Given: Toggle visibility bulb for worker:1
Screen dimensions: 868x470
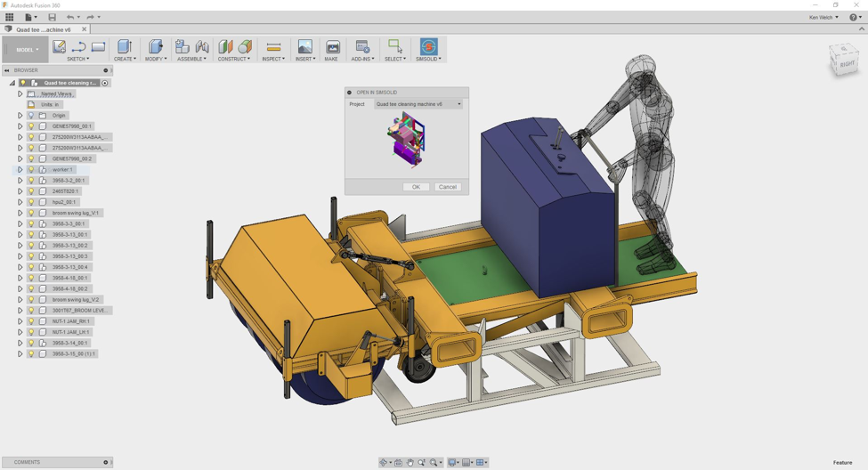Looking at the screenshot, I should [x=31, y=169].
